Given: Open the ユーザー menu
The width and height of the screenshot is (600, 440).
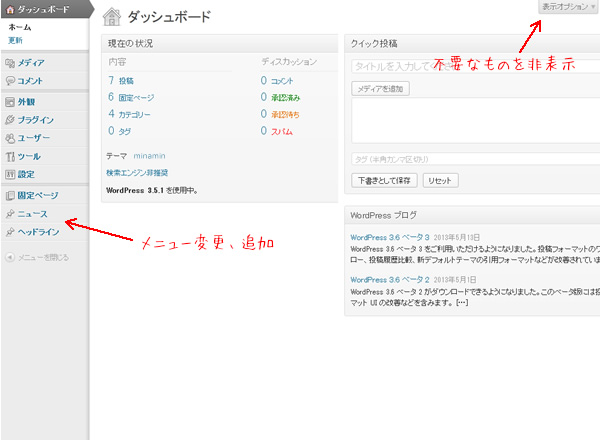Looking at the screenshot, I should point(34,138).
